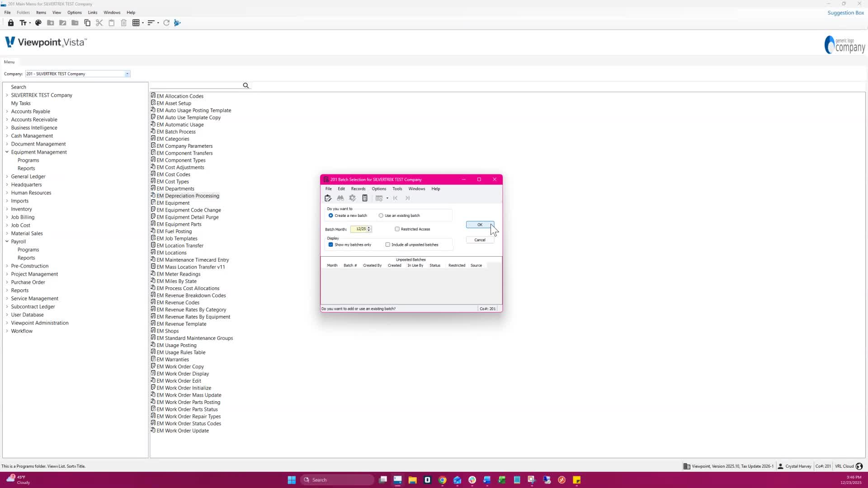This screenshot has width=868, height=488.
Task: Click the grid view icon in toolbar
Action: pos(136,23)
